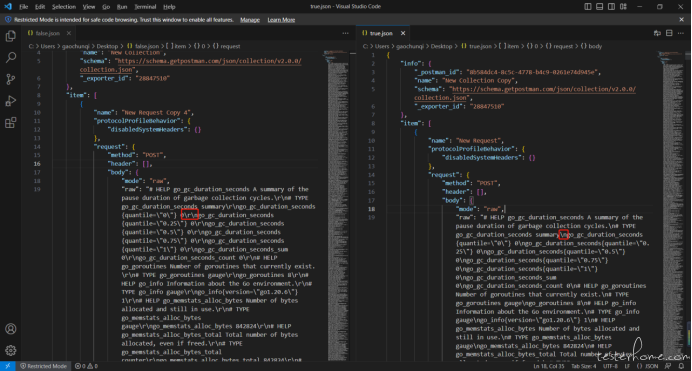692x371 pixels.
Task: Open the Manage gear menu
Action: coord(11,350)
